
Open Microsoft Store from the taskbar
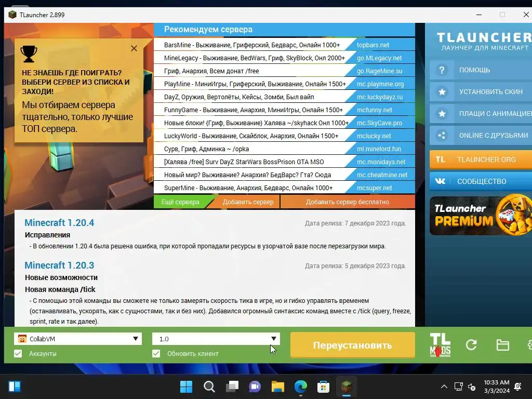(323, 387)
